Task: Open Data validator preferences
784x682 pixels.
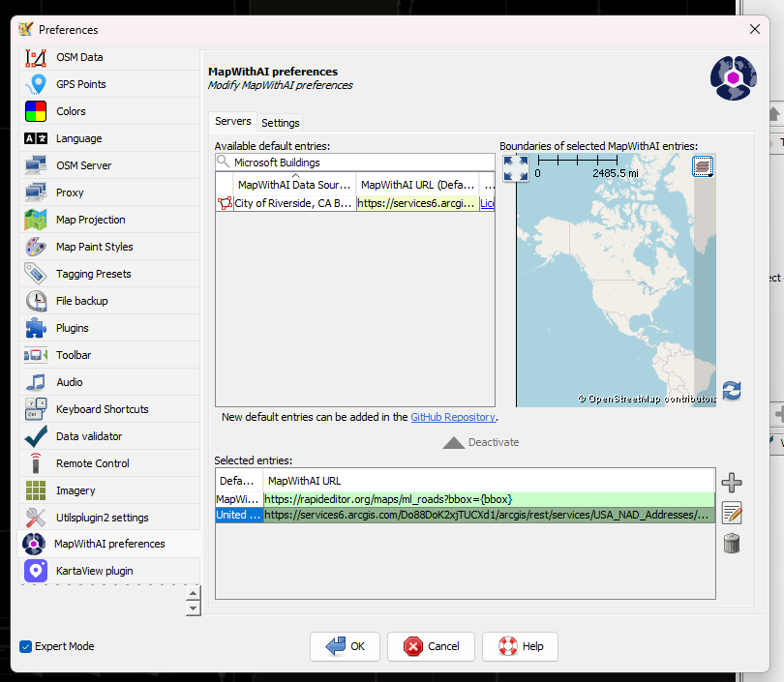Action: point(109,436)
